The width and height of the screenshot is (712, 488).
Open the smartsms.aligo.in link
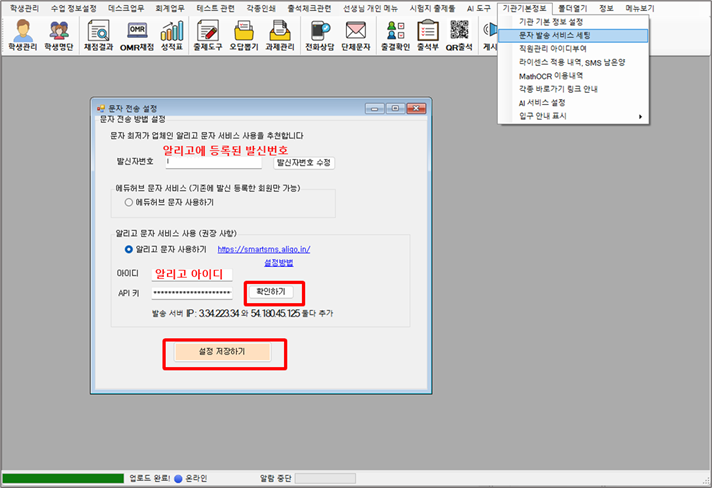pos(264,249)
